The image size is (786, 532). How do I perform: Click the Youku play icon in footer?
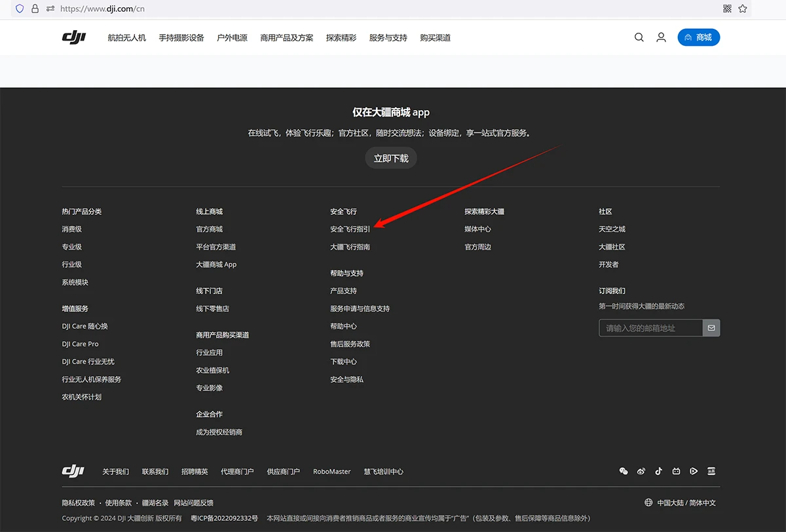(x=694, y=471)
